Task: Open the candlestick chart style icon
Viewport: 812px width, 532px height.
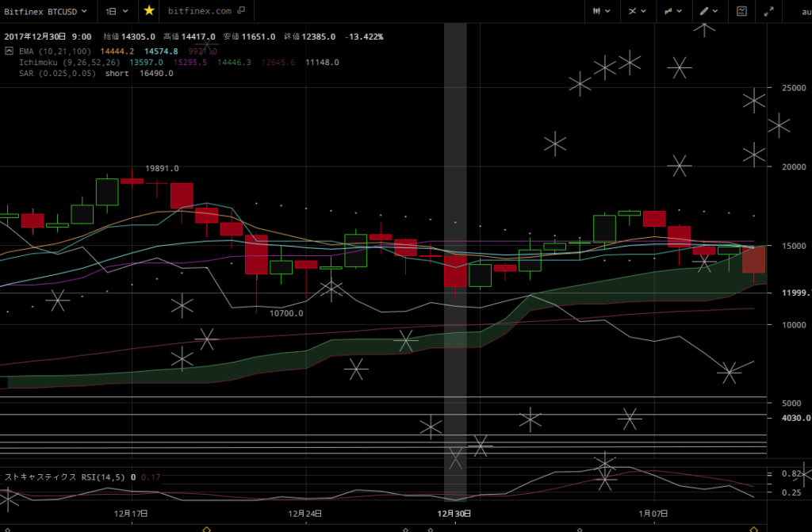Action: click(596, 11)
